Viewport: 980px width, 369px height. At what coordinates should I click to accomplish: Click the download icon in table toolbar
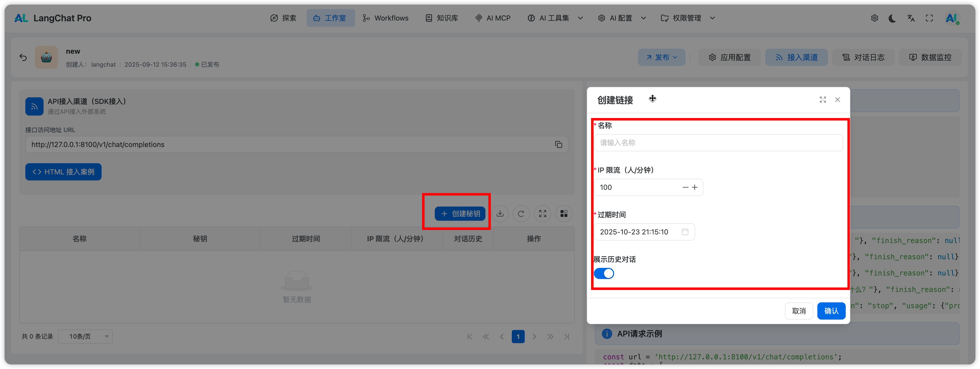(500, 214)
